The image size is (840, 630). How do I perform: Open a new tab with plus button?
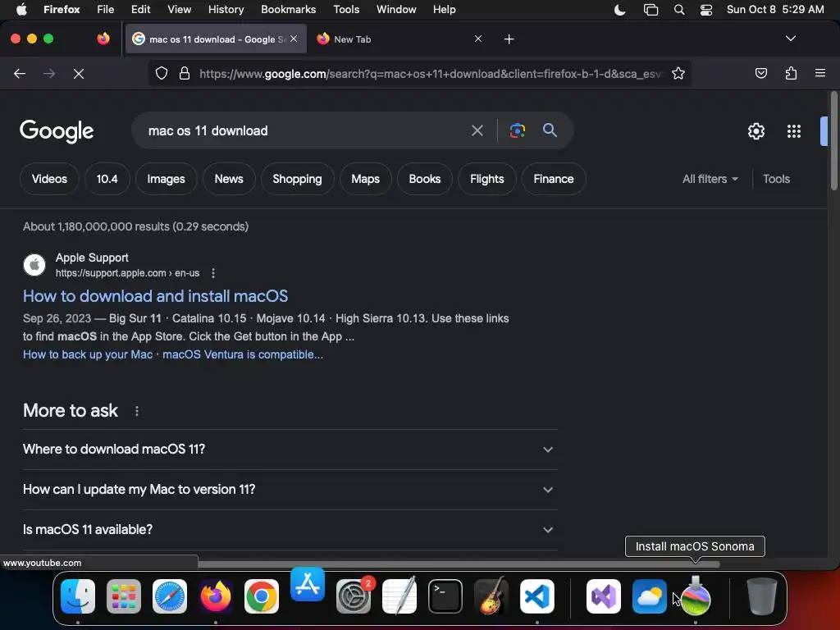coord(509,39)
